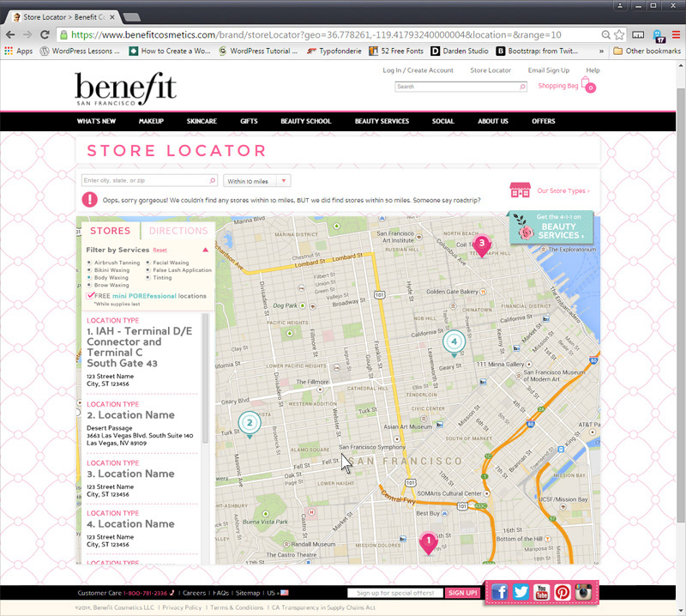Click the Get the 4-1-1 Beauty Services banner
Image resolution: width=686 pixels, height=616 pixels.
[x=551, y=227]
